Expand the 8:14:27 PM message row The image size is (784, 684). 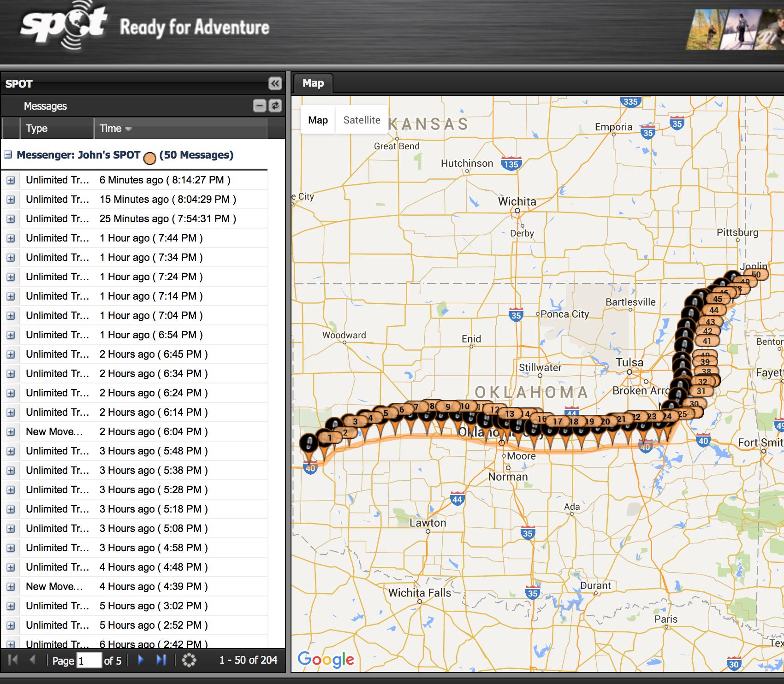point(11,180)
